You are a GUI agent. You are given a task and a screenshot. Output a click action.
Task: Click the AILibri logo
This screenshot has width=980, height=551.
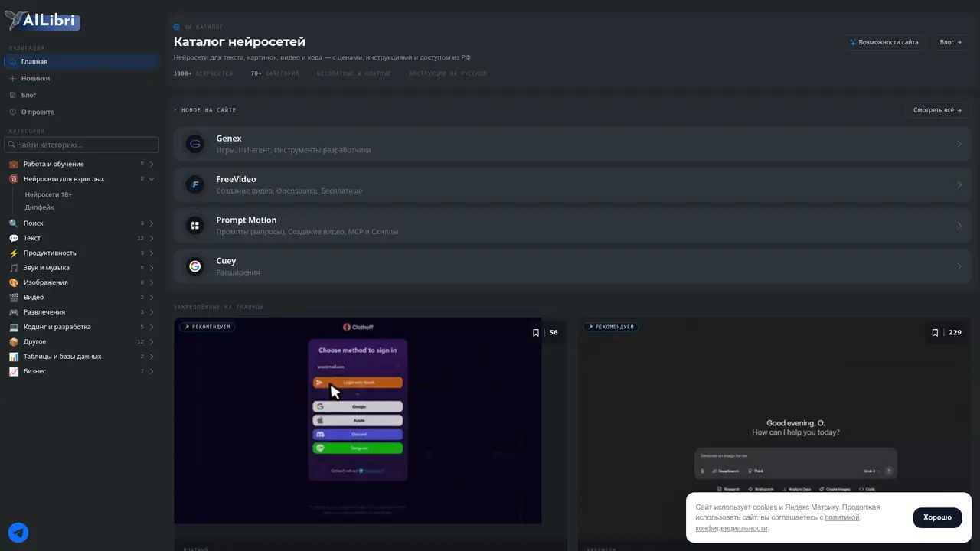(42, 21)
